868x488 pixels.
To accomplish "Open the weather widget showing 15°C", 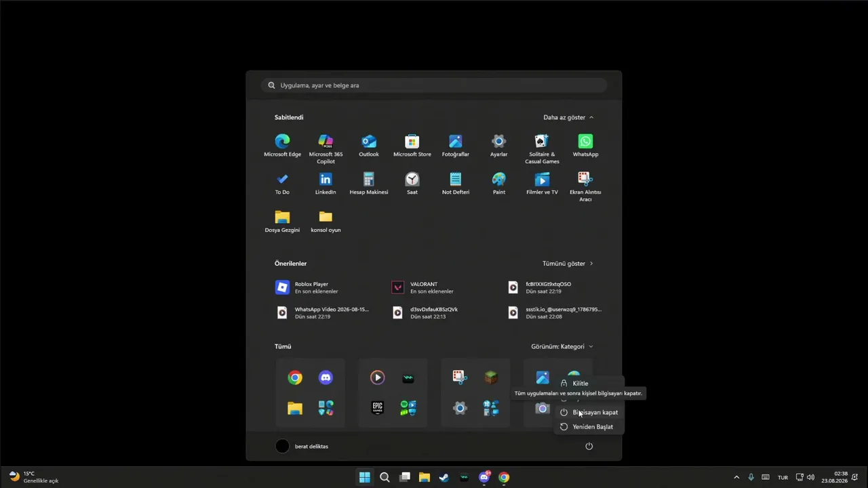I will tap(34, 477).
